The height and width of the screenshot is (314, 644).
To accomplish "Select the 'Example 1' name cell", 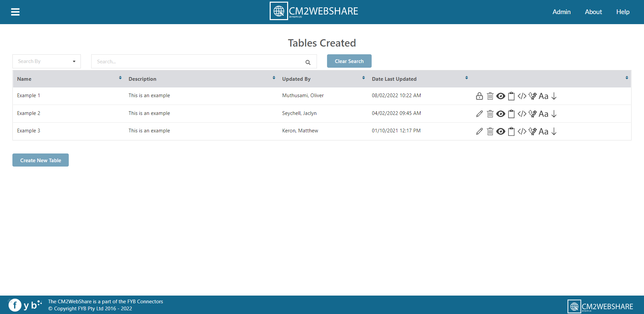I will (29, 96).
